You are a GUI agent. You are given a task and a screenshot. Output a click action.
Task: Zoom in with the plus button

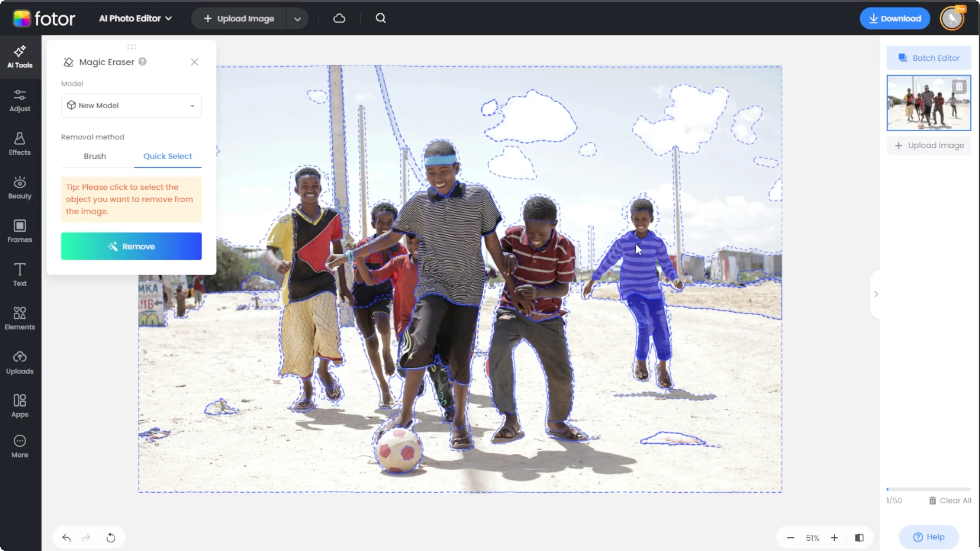tap(834, 538)
